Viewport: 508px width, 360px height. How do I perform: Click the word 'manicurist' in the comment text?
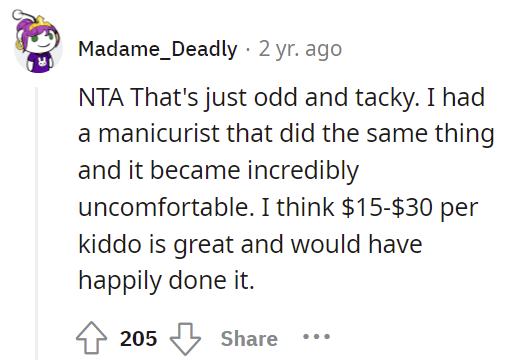coord(160,133)
